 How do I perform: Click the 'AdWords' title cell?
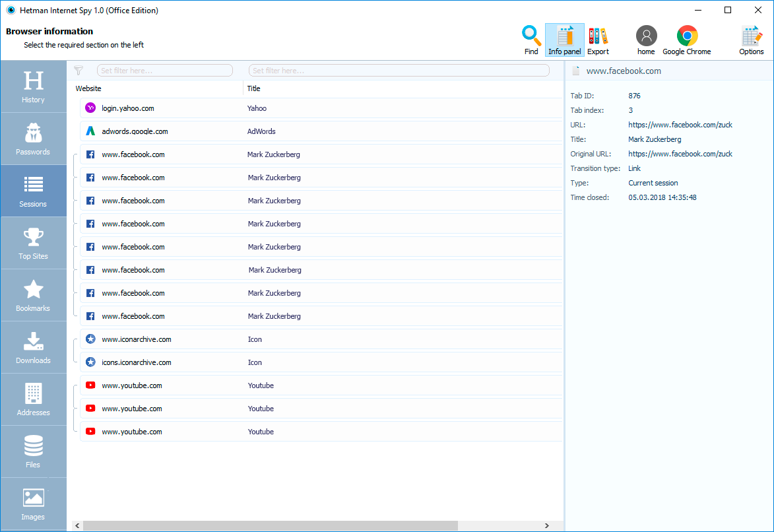pos(261,131)
